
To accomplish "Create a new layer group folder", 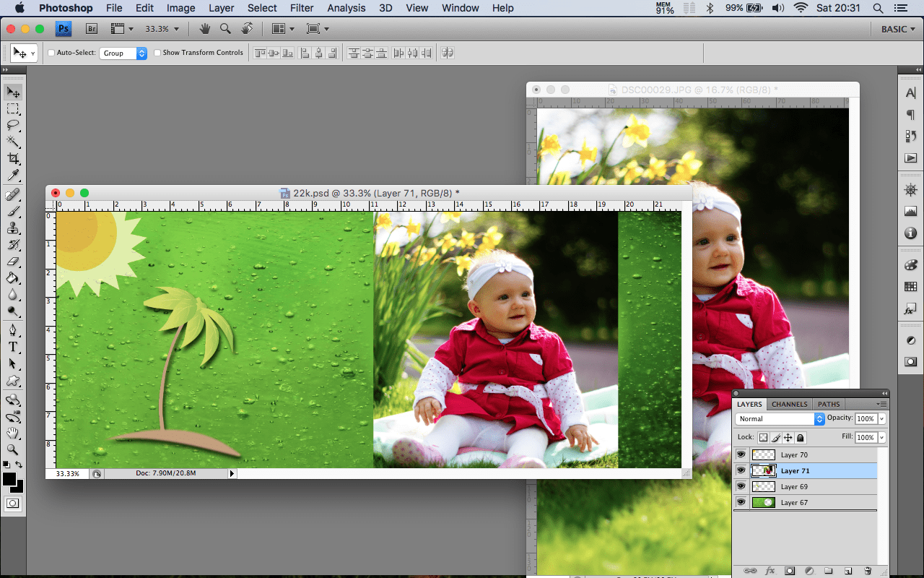I will [829, 571].
